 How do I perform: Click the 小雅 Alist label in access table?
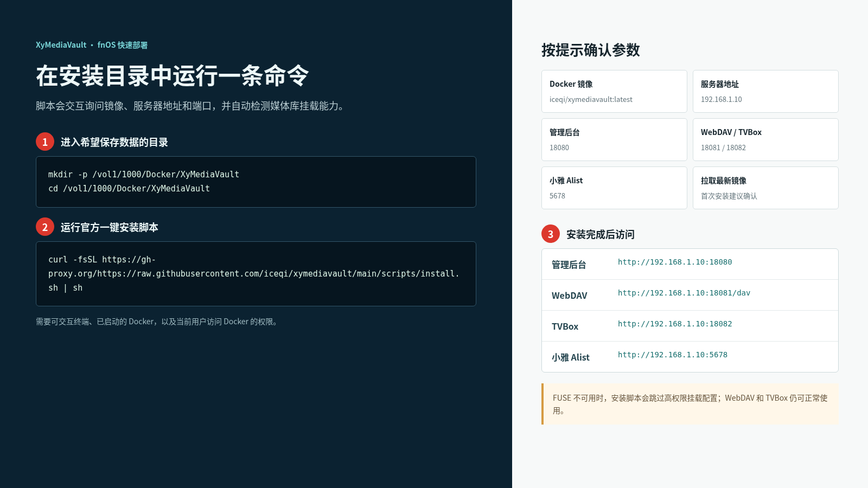pos(571,357)
